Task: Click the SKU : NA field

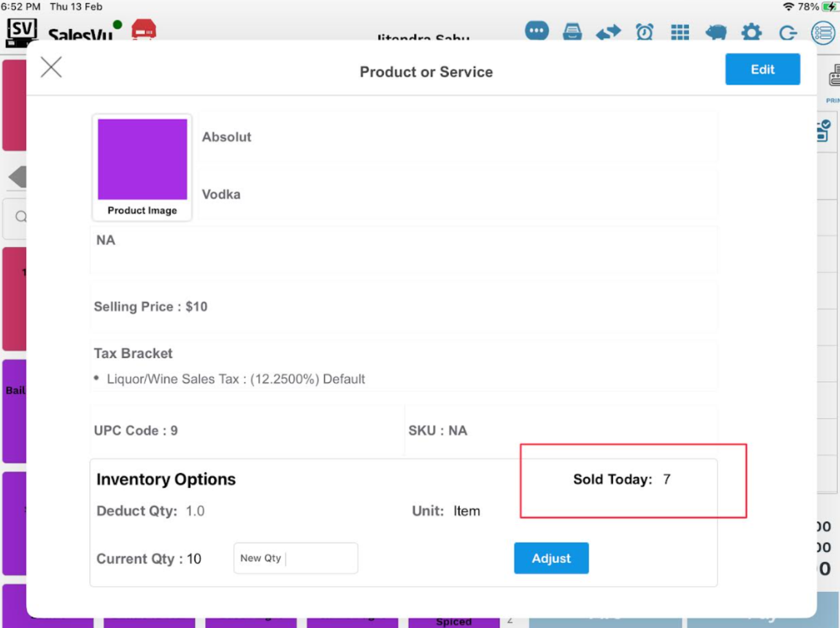Action: [438, 431]
